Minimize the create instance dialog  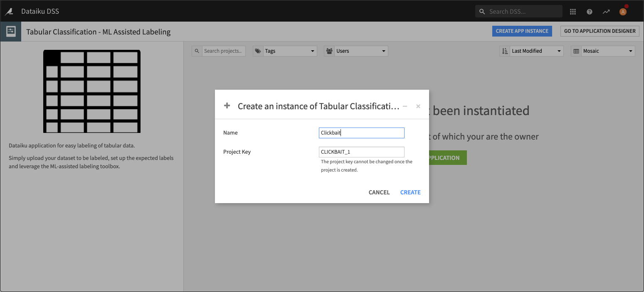click(405, 106)
